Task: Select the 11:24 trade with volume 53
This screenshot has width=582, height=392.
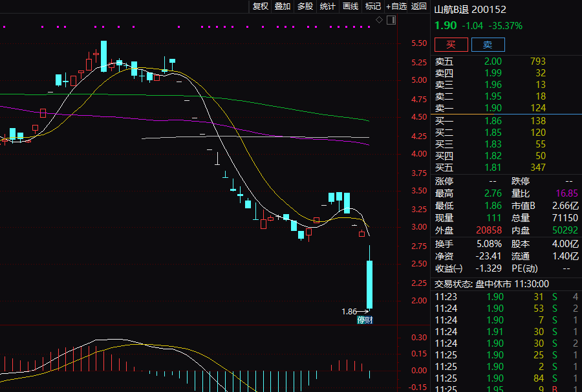Action: click(506, 309)
